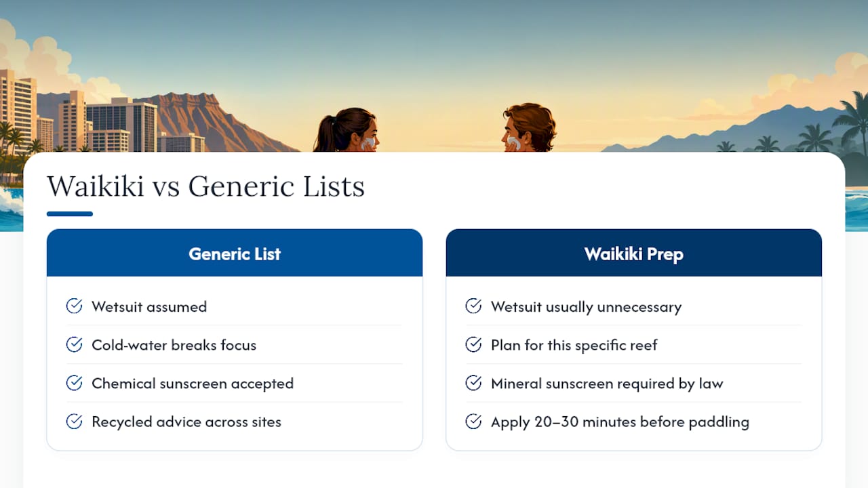Click the checkmark icon beside Mineral sunscreen required by law
This screenshot has width=868, height=488.
[473, 383]
